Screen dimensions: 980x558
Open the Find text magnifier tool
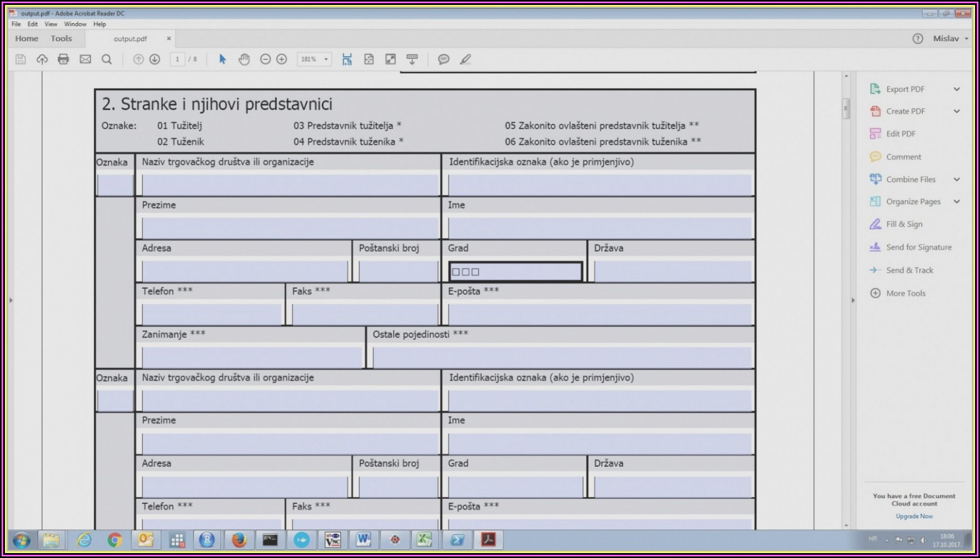pos(107,59)
